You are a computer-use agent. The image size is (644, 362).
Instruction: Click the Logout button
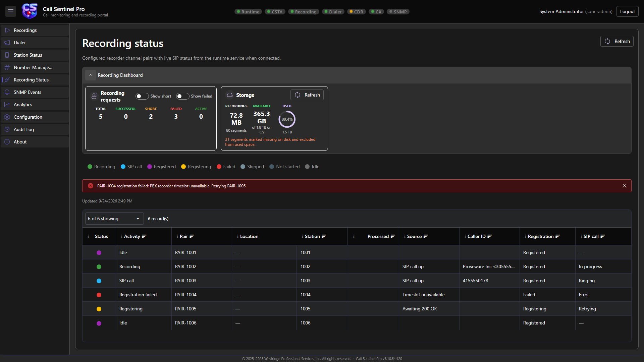(x=627, y=11)
